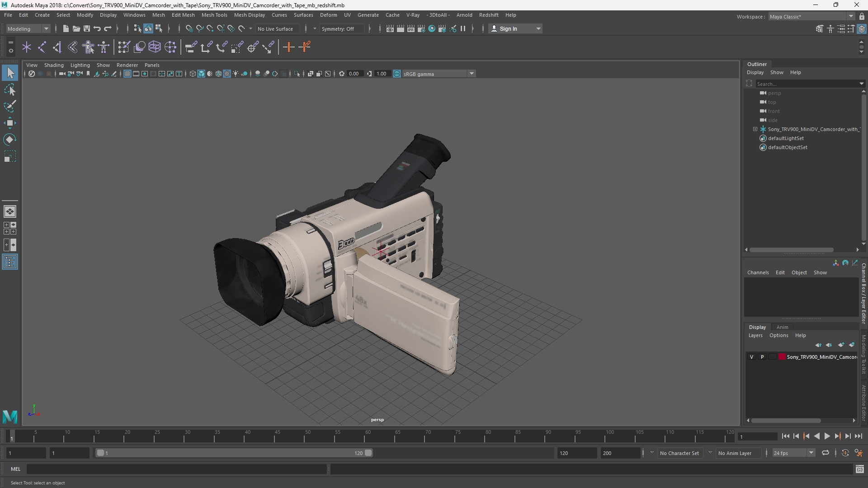Click the Outliner horizontal scrollbar
This screenshot has width=868, height=488.
point(792,249)
